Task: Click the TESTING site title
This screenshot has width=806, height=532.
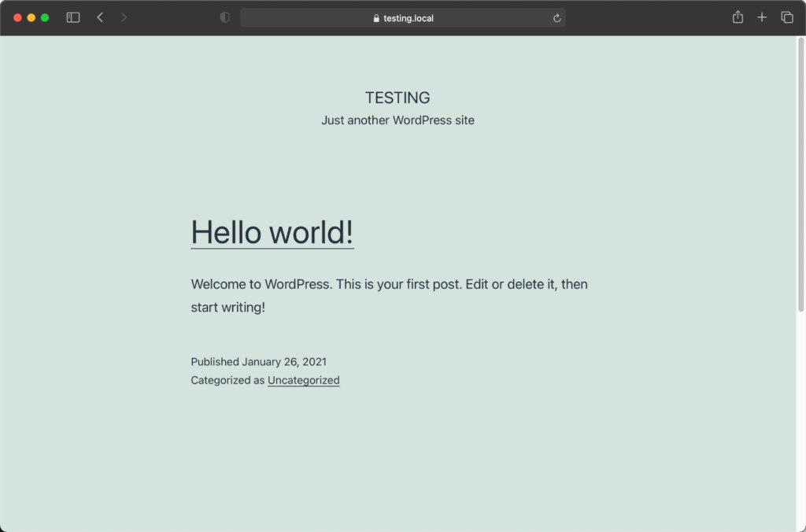Action: tap(397, 98)
